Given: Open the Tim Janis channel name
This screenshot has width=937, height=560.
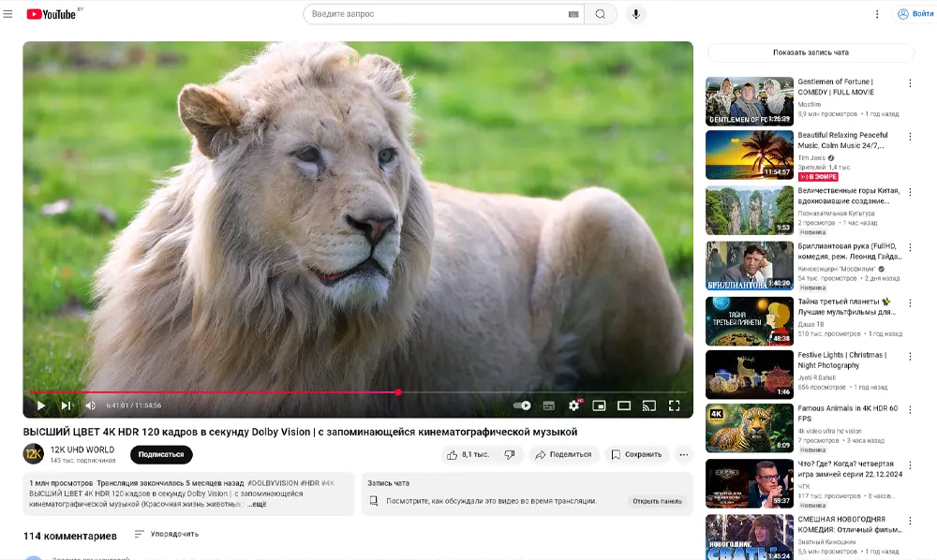Looking at the screenshot, I should click(811, 157).
